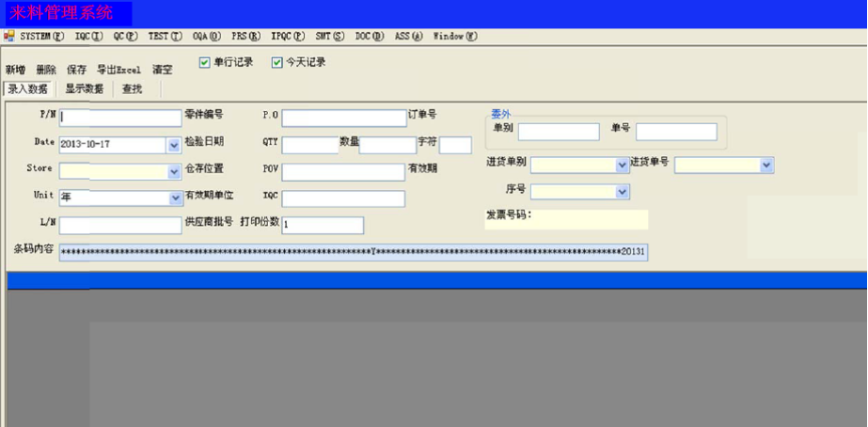Image resolution: width=868 pixels, height=427 pixels.
Task: Click the 委外 单别 input field
Action: click(559, 132)
